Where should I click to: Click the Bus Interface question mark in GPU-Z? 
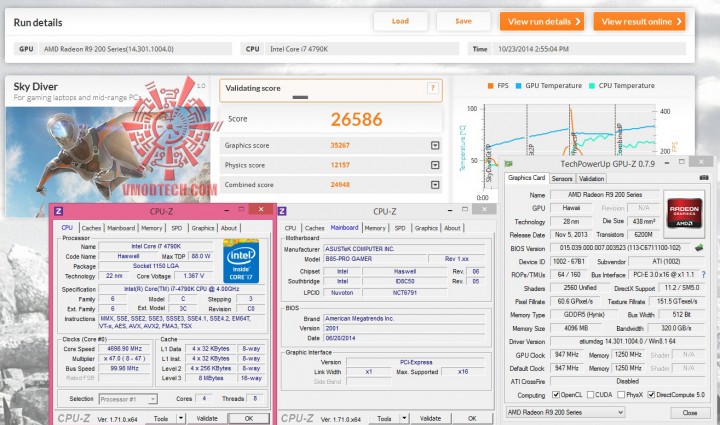point(704,274)
